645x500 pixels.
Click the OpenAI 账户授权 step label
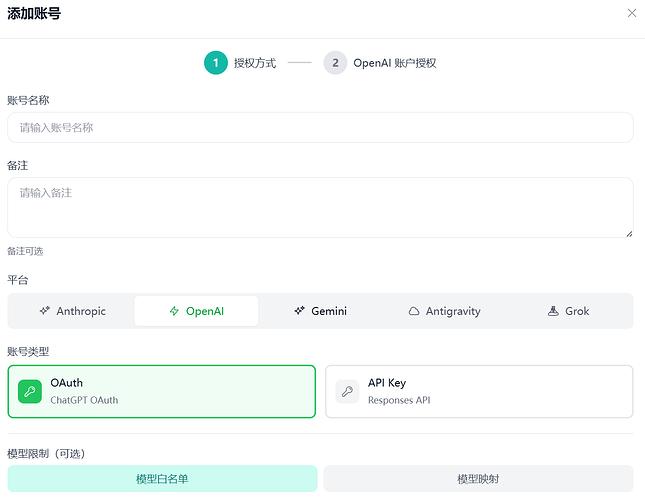tap(395, 63)
